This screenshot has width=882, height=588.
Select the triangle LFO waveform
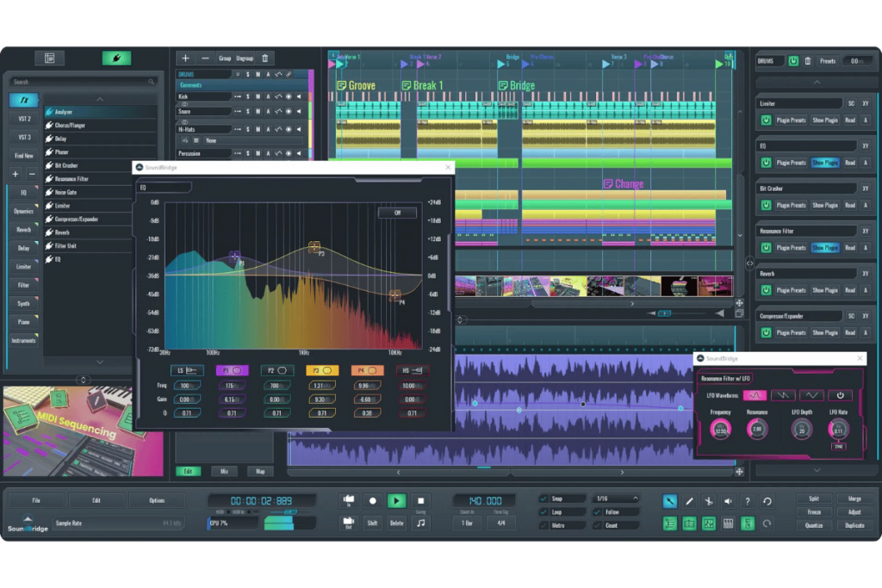(811, 395)
